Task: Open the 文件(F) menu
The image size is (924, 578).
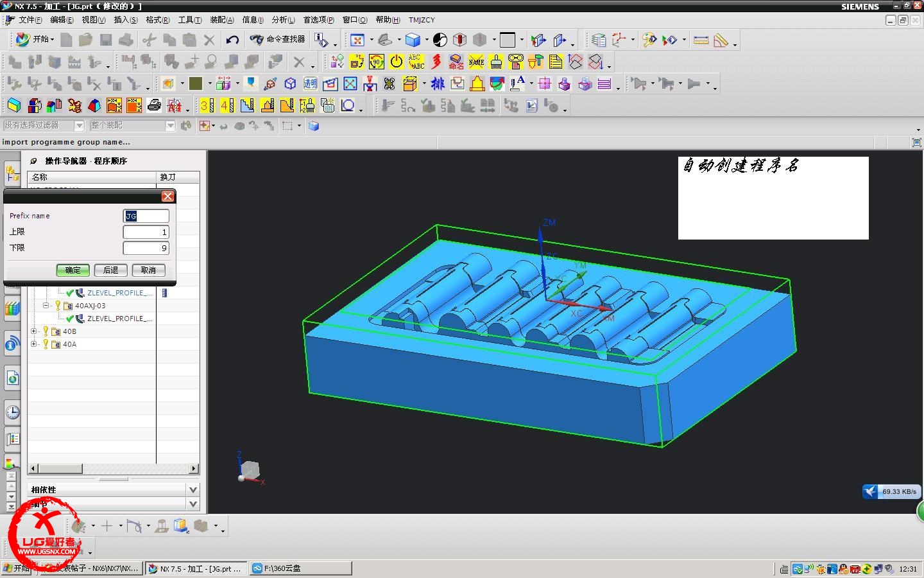Action: 30,20
